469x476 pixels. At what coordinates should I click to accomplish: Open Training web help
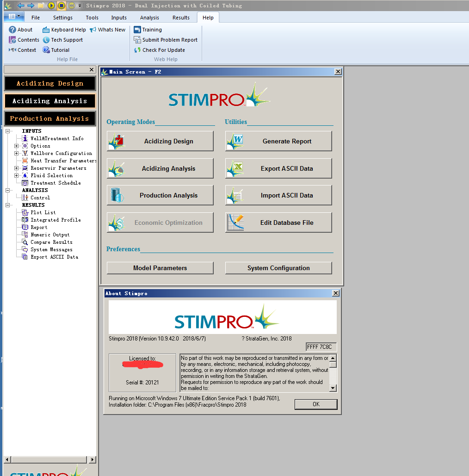pos(148,30)
